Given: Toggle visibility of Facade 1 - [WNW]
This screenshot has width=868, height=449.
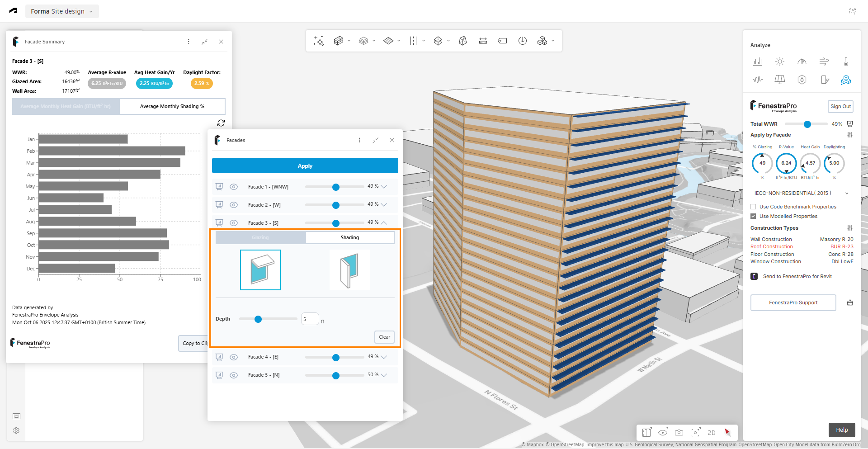Looking at the screenshot, I should [234, 187].
